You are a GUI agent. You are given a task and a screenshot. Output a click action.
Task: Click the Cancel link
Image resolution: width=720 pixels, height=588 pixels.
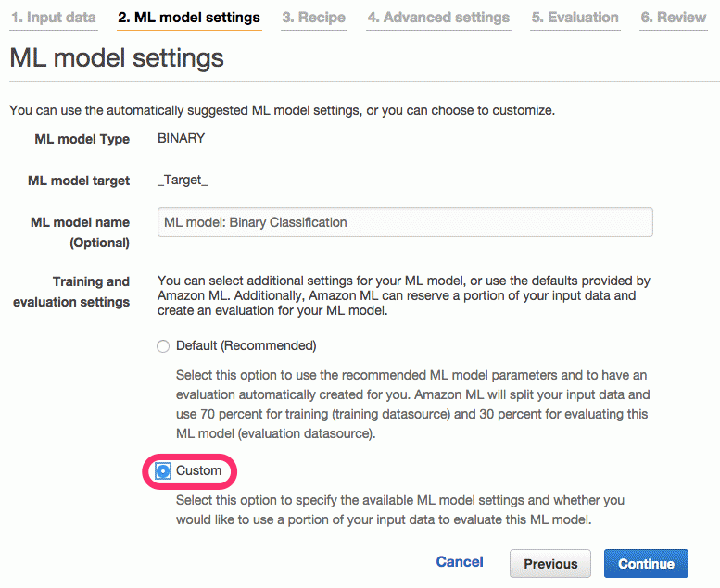pos(460,562)
